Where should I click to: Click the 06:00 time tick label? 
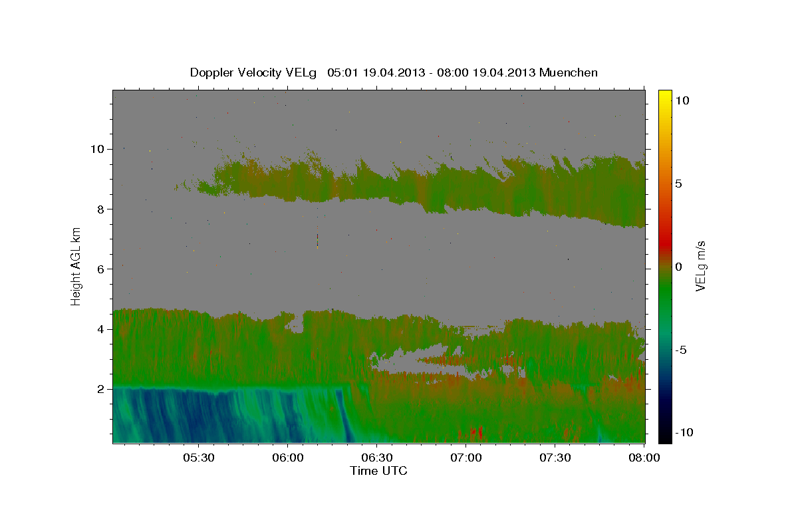tap(288, 458)
